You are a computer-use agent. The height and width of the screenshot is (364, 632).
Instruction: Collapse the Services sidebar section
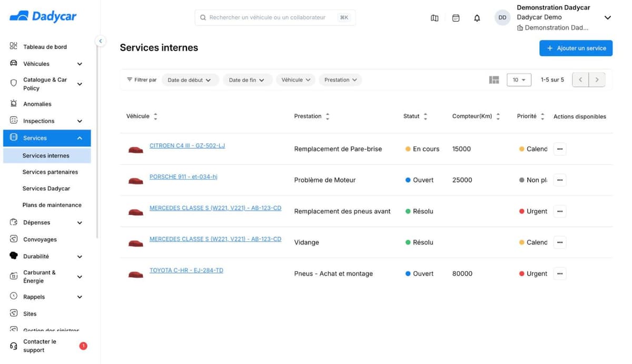click(x=80, y=138)
